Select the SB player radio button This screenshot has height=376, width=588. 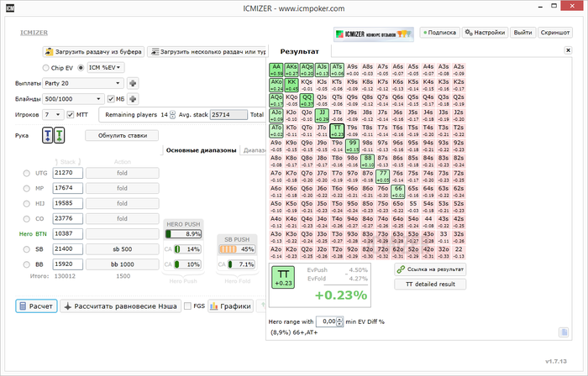point(26,249)
